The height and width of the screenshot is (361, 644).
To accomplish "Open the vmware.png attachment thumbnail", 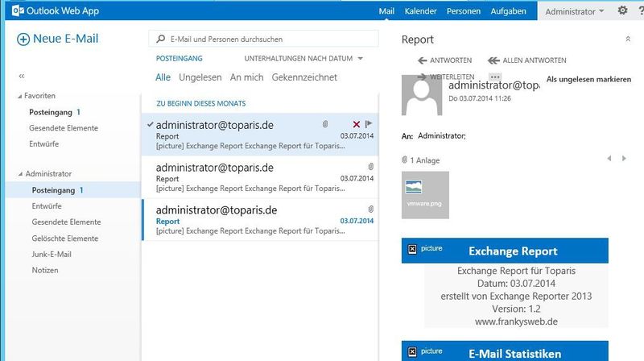I will click(425, 195).
